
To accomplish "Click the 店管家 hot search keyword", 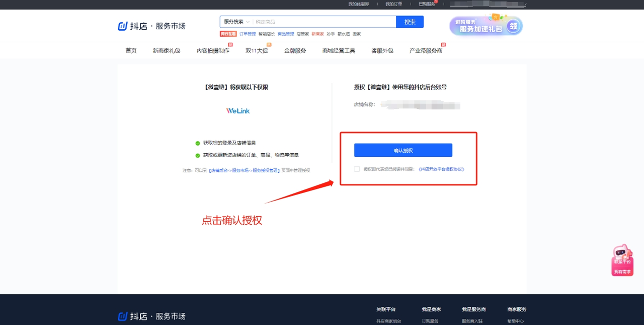I will click(303, 34).
